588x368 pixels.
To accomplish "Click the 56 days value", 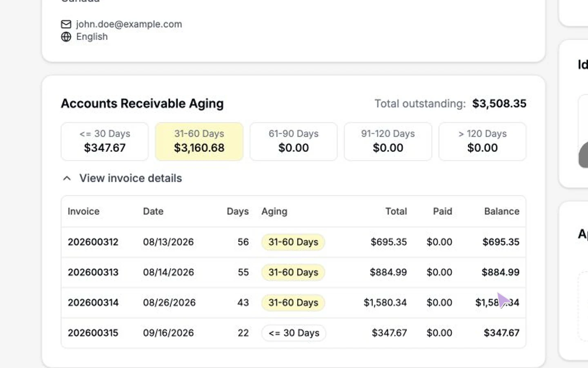I will pos(243,242).
